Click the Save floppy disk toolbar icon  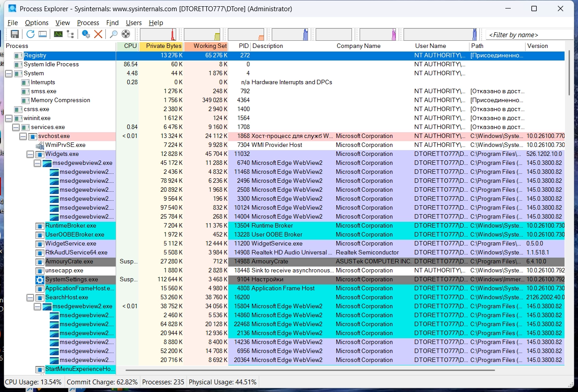pyautogui.click(x=15, y=34)
